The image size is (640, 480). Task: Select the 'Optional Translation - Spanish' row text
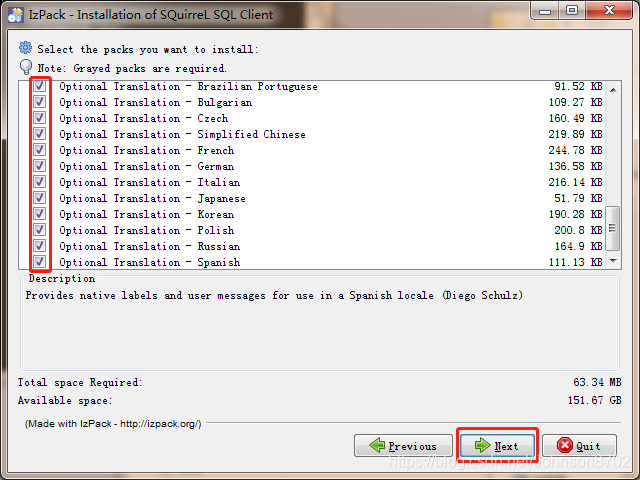pyautogui.click(x=149, y=262)
